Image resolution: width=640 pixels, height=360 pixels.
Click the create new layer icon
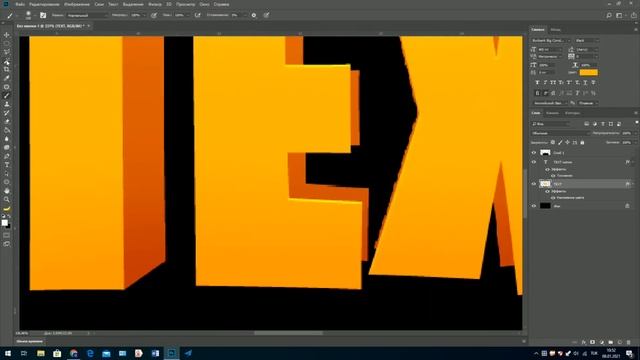click(620, 342)
